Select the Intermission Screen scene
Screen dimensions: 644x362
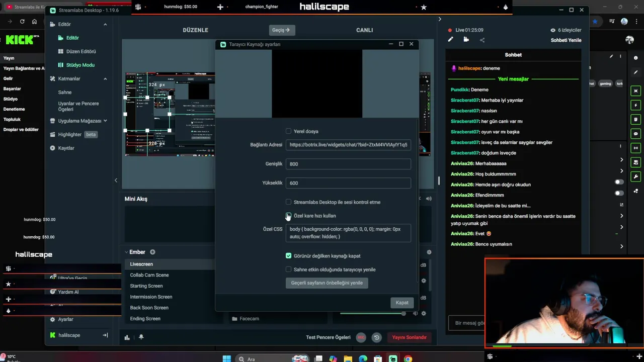151,297
